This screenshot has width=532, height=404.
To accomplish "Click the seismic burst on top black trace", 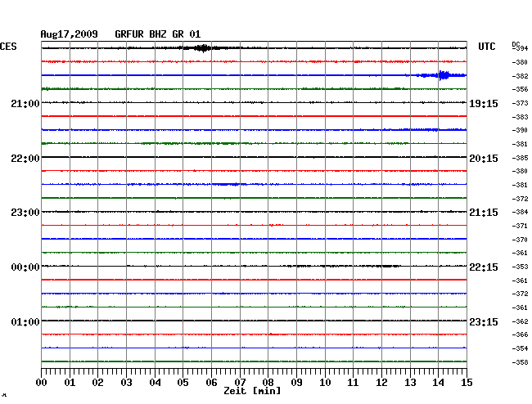I will (x=203, y=48).
